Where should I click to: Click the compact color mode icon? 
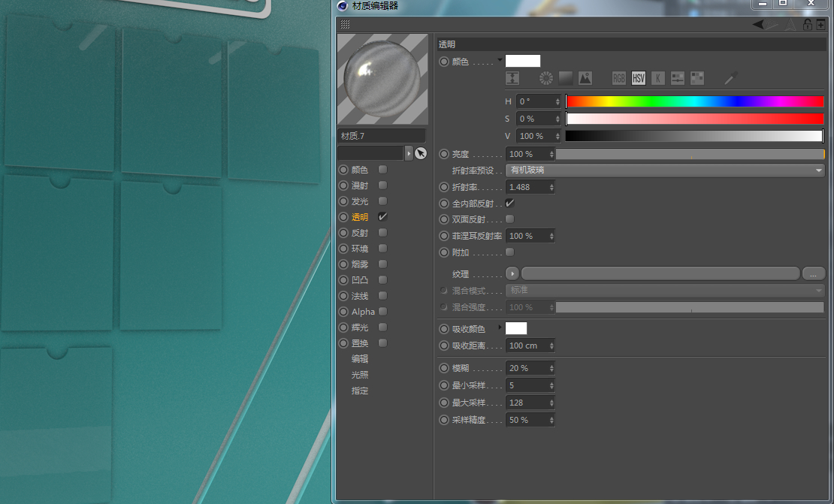512,78
